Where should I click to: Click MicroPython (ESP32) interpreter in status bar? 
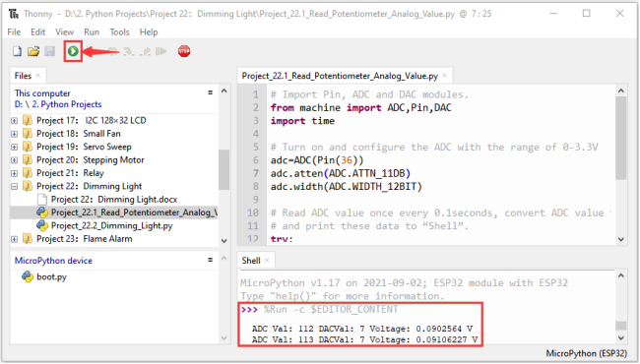(x=586, y=353)
